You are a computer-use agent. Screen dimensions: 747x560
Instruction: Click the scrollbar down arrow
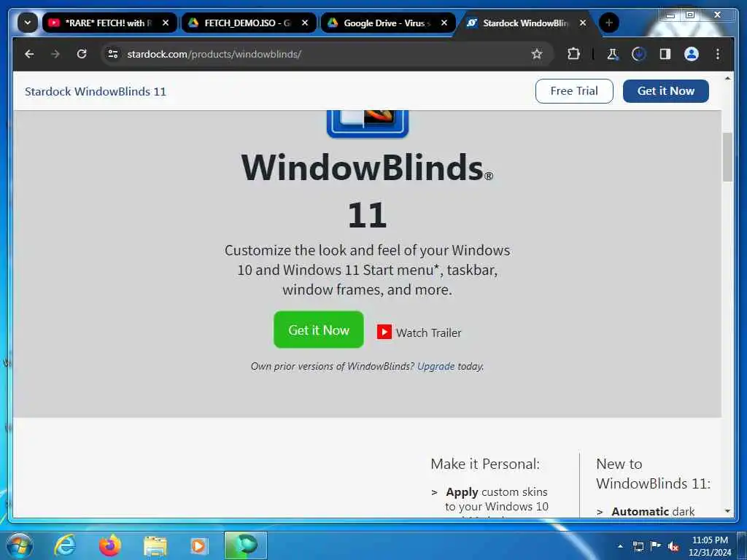727,511
